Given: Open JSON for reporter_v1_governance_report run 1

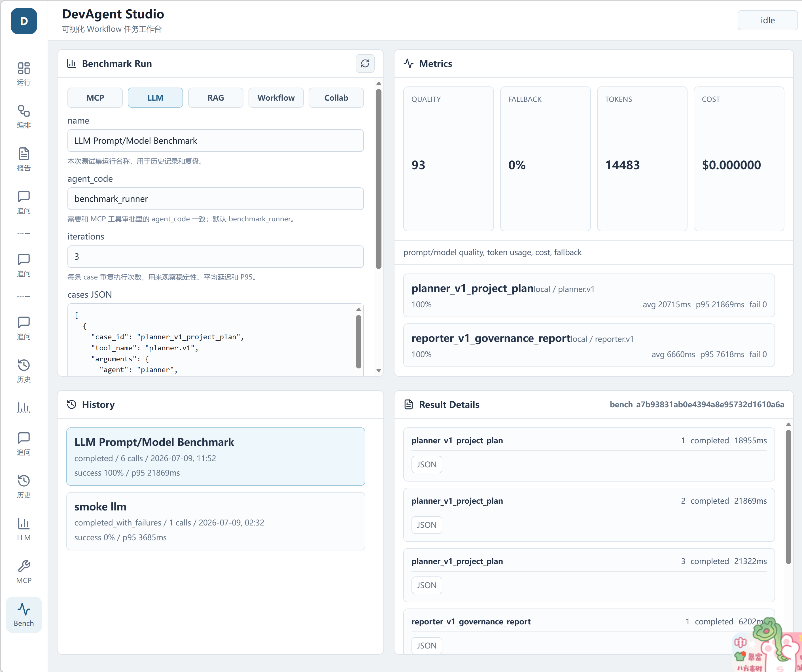Looking at the screenshot, I should [x=427, y=646].
